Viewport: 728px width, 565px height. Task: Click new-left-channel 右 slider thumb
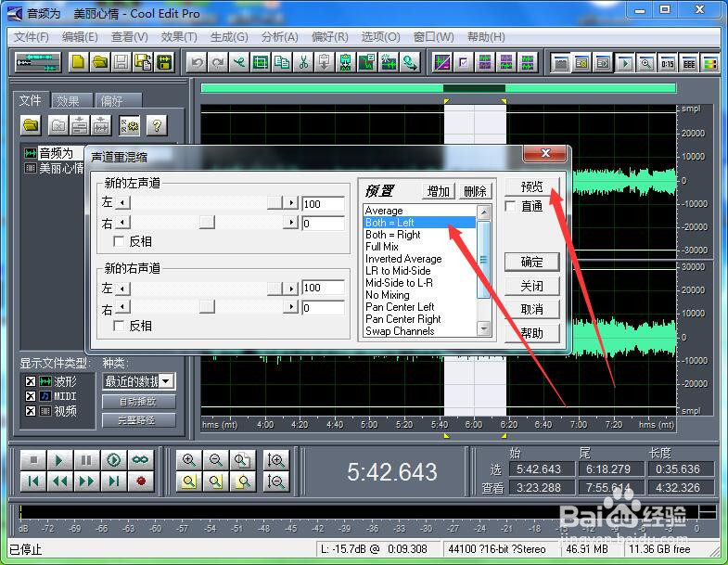(207, 222)
